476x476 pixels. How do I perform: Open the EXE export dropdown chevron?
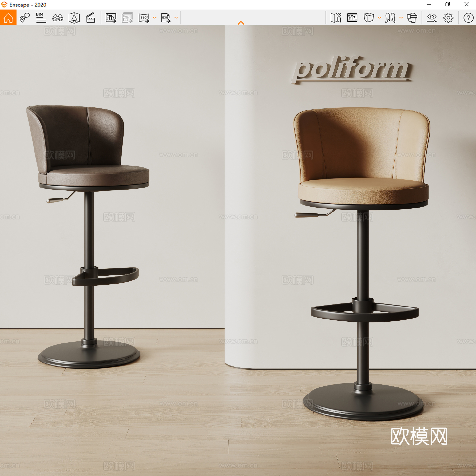tap(176, 18)
